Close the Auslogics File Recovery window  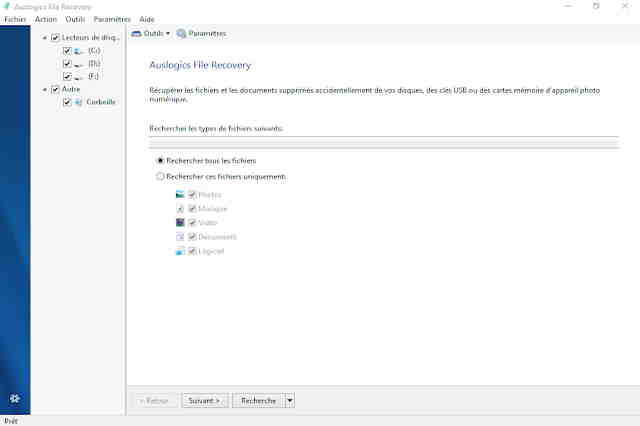pyautogui.click(x=625, y=6)
